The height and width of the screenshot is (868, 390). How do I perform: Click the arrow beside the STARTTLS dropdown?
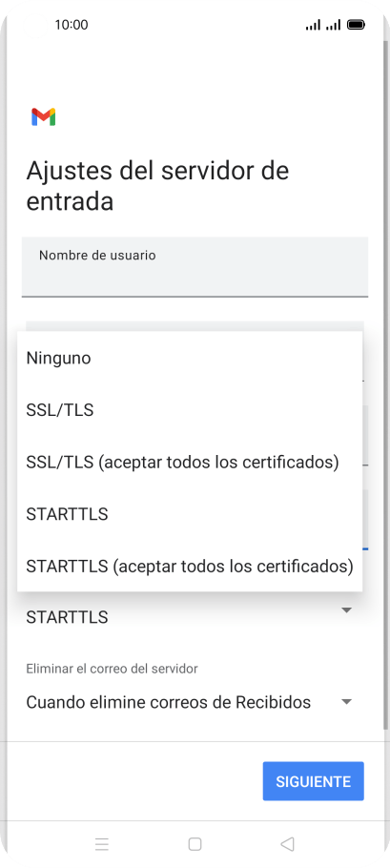pyautogui.click(x=346, y=610)
